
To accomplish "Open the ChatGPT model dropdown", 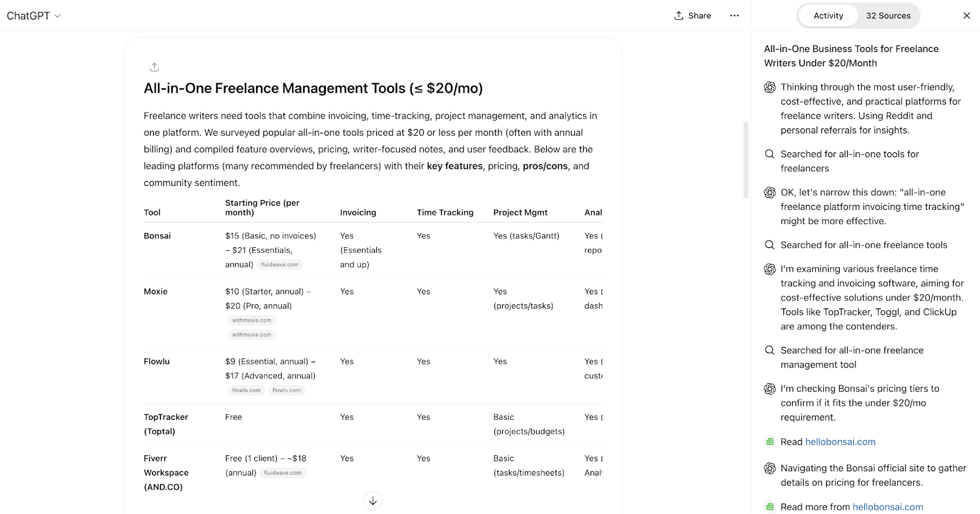I will click(x=34, y=16).
